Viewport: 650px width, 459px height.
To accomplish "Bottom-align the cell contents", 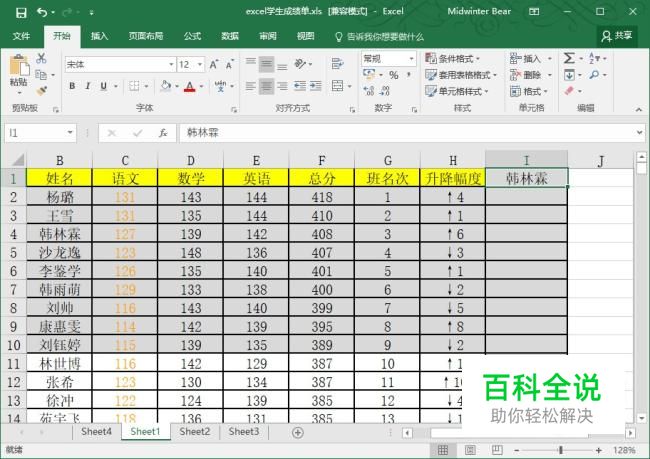I will (282, 66).
